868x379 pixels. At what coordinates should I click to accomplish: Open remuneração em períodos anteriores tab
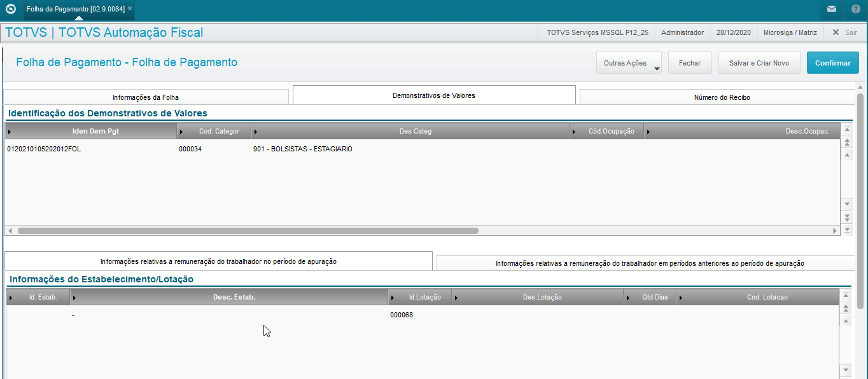645,263
